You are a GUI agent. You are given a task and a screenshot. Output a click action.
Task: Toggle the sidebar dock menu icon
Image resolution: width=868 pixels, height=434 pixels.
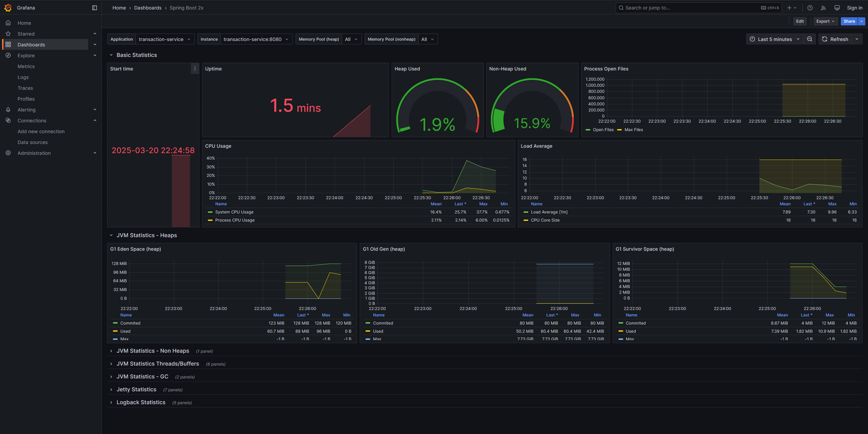click(x=95, y=8)
